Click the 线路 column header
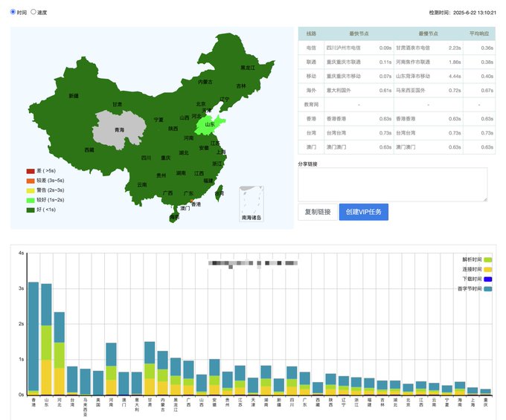506x420 pixels. pyautogui.click(x=311, y=34)
